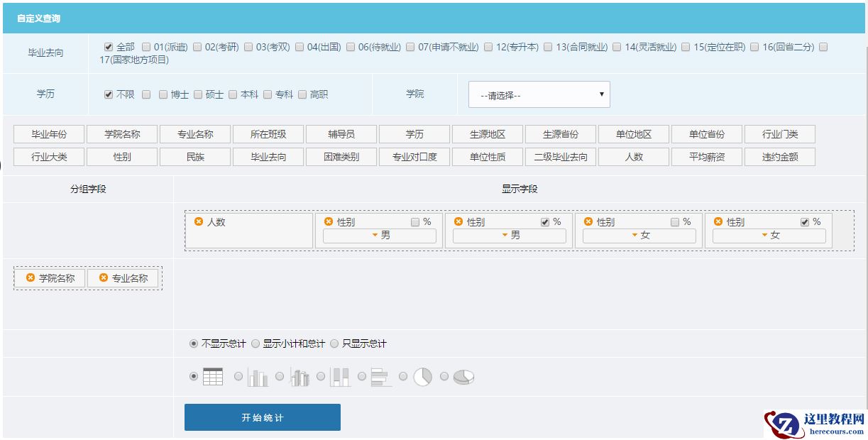Add the 平均薪资 field tag

(x=707, y=157)
